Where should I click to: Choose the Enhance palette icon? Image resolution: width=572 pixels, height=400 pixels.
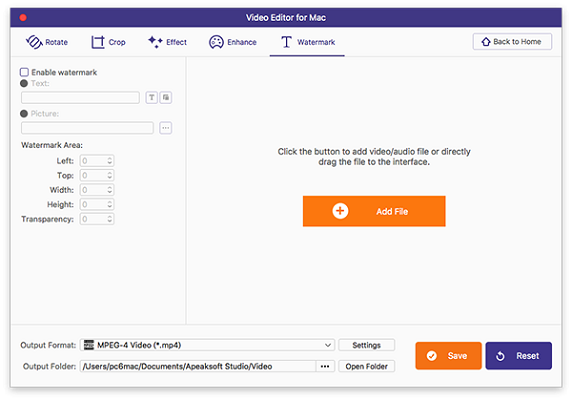click(216, 42)
